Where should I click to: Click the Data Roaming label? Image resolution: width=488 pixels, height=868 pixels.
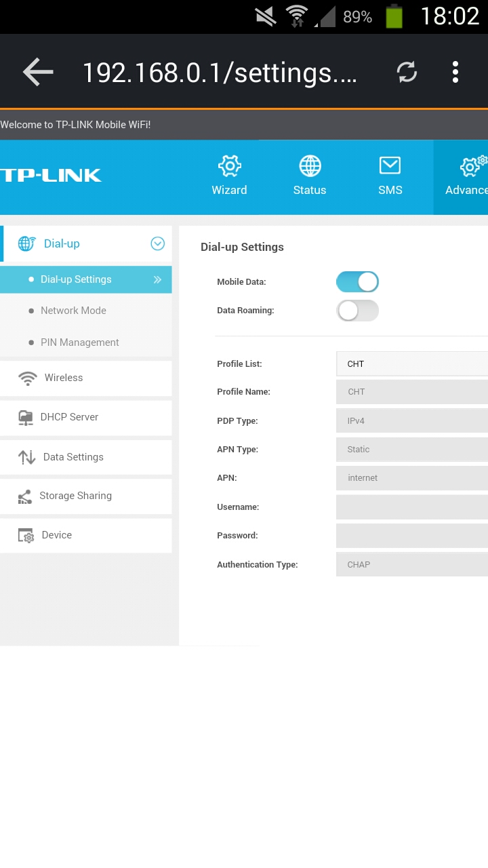245,311
